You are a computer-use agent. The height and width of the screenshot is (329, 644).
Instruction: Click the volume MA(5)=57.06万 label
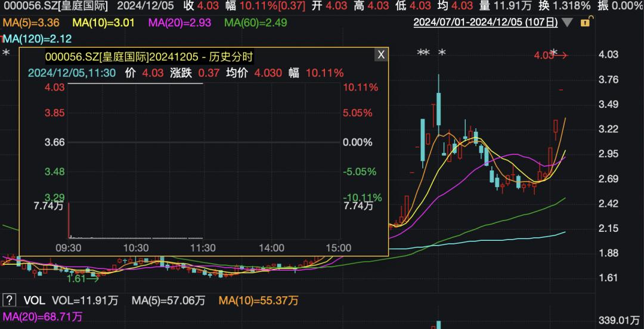(x=168, y=300)
